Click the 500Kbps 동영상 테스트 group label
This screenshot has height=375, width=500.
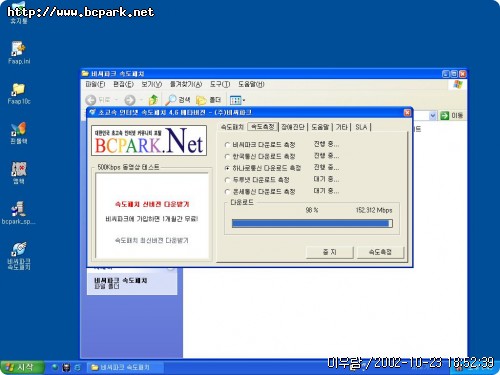[128, 167]
